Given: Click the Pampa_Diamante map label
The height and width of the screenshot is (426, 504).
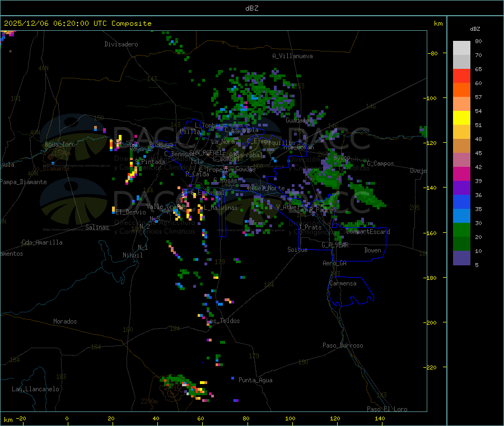Looking at the screenshot, I should point(24,182).
